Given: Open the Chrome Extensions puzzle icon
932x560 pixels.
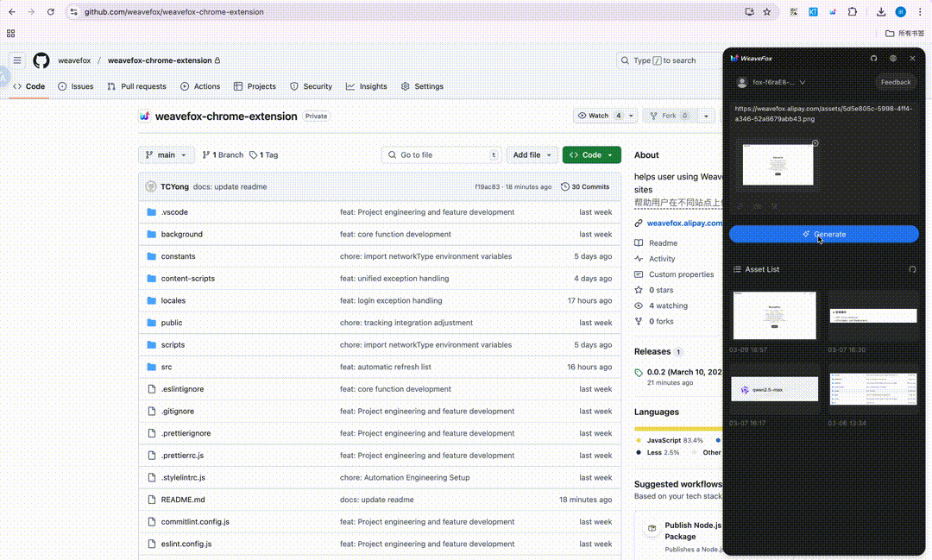Looking at the screenshot, I should [853, 12].
